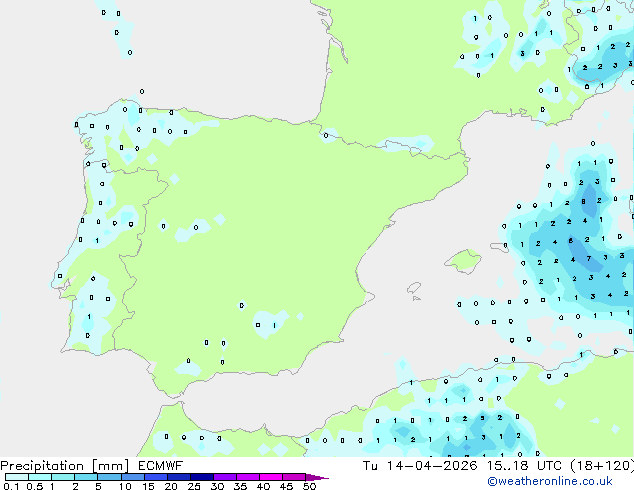Choose the legend swatch between 2 and 5

click(x=86, y=477)
